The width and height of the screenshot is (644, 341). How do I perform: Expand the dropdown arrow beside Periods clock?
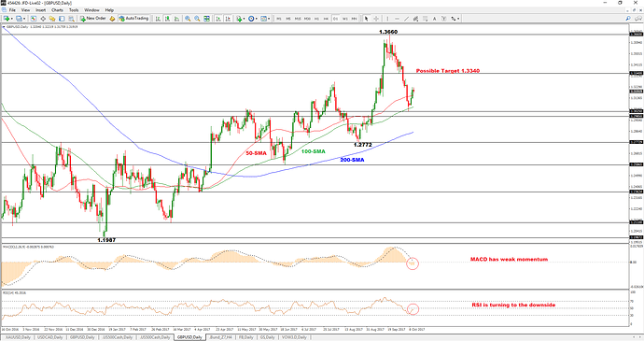point(257,19)
